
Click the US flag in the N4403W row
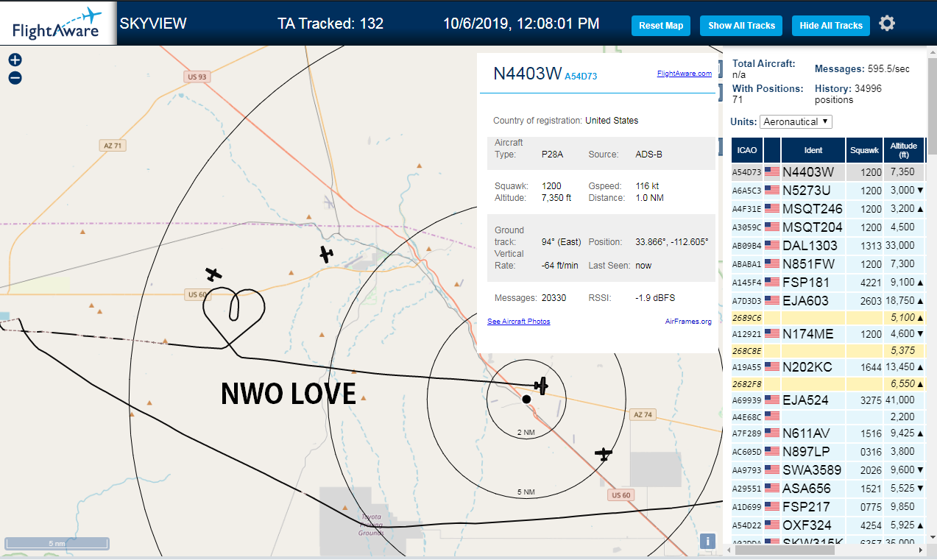point(772,172)
